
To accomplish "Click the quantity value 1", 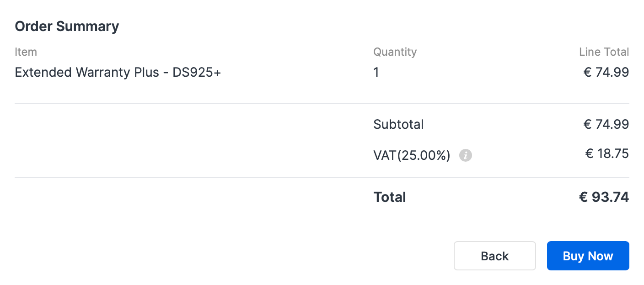I will [x=376, y=72].
